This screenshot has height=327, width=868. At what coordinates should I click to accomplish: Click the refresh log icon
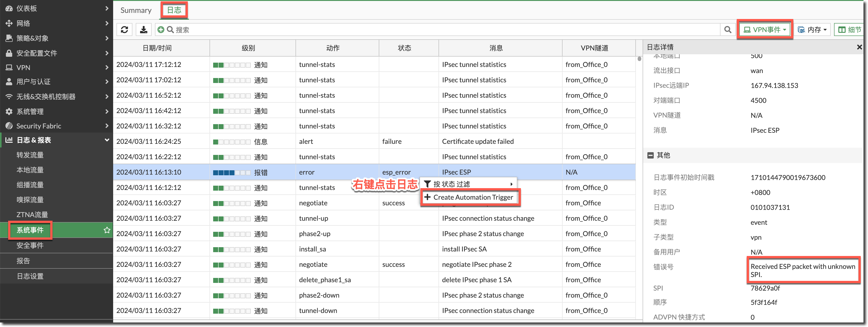point(124,30)
